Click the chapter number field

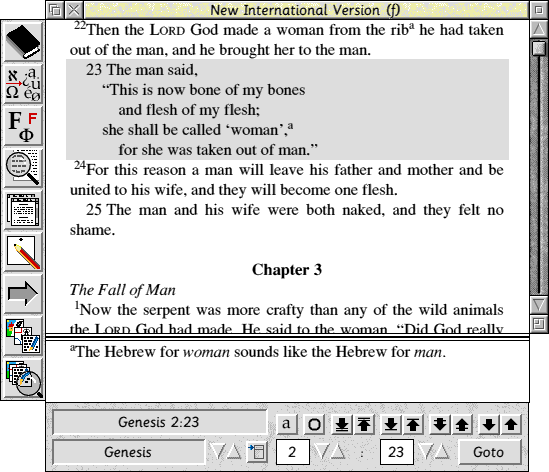coord(292,452)
